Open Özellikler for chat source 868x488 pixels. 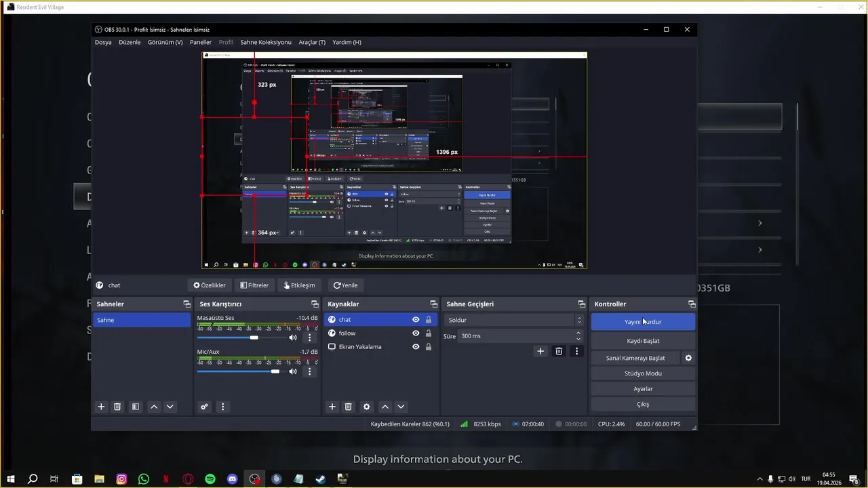click(x=210, y=285)
